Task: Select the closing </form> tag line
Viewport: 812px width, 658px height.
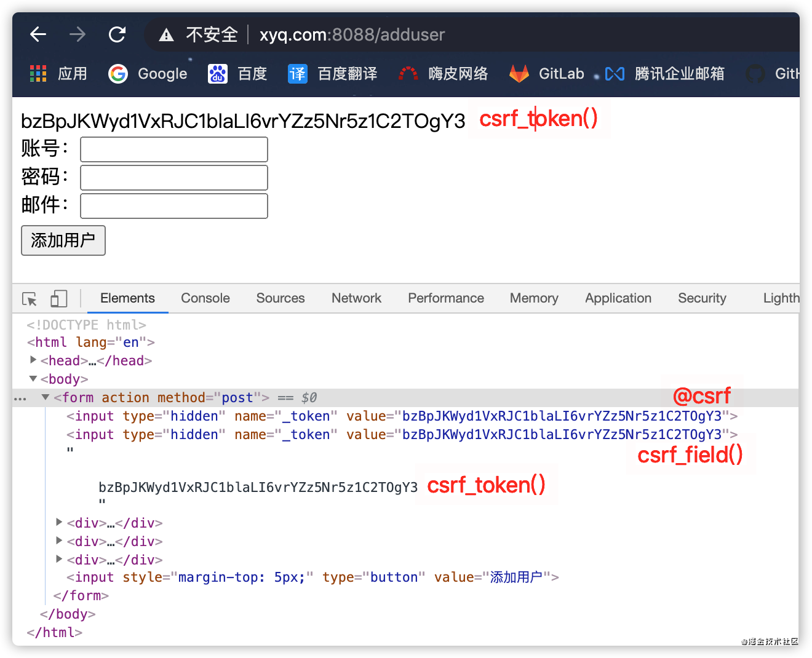Action: pyautogui.click(x=81, y=596)
